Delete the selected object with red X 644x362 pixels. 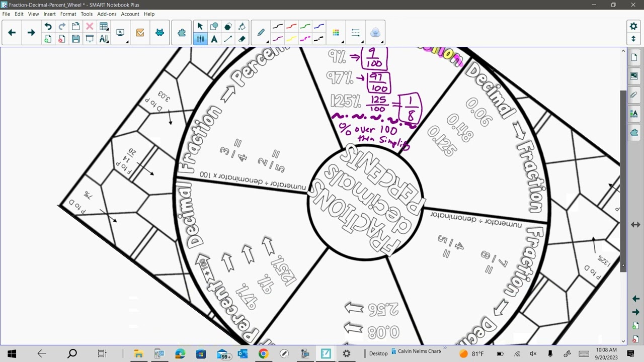(90, 27)
